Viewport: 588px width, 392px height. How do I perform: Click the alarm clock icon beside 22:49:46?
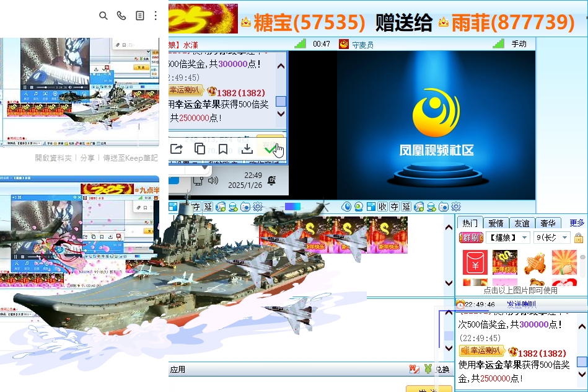click(460, 304)
